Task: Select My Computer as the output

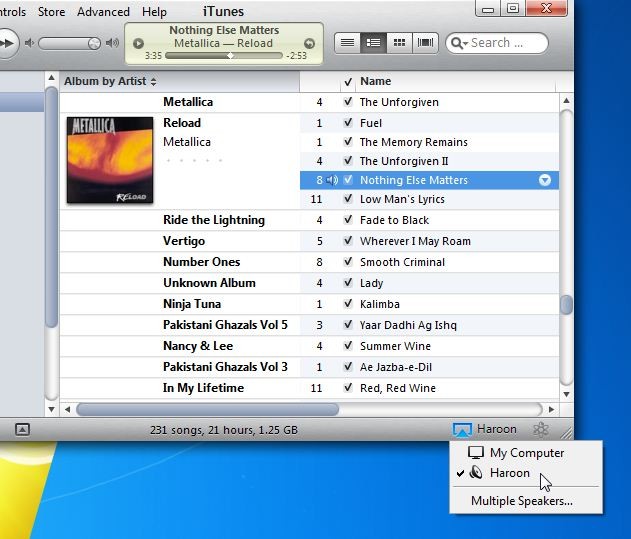Action: tap(526, 453)
